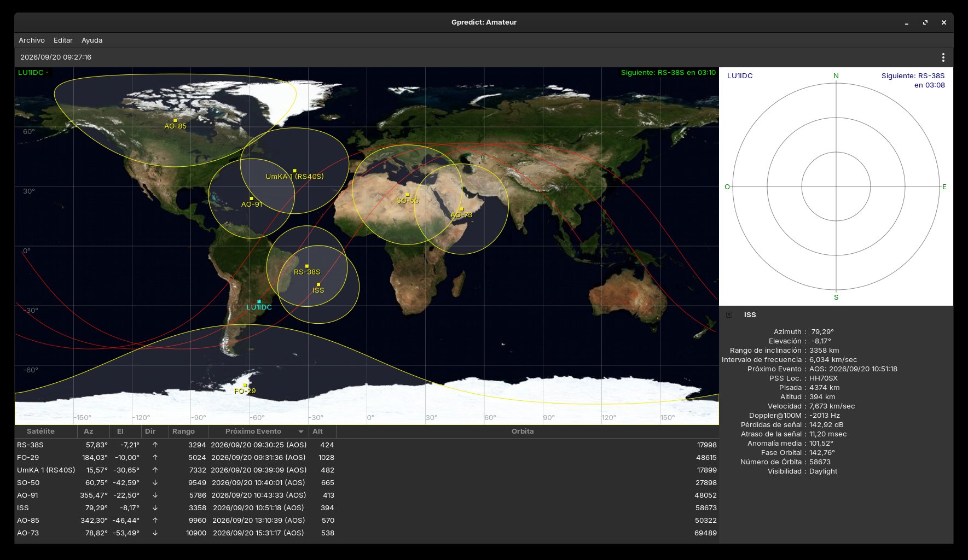Click the polar view N marker
The width and height of the screenshot is (968, 560).
click(x=836, y=76)
